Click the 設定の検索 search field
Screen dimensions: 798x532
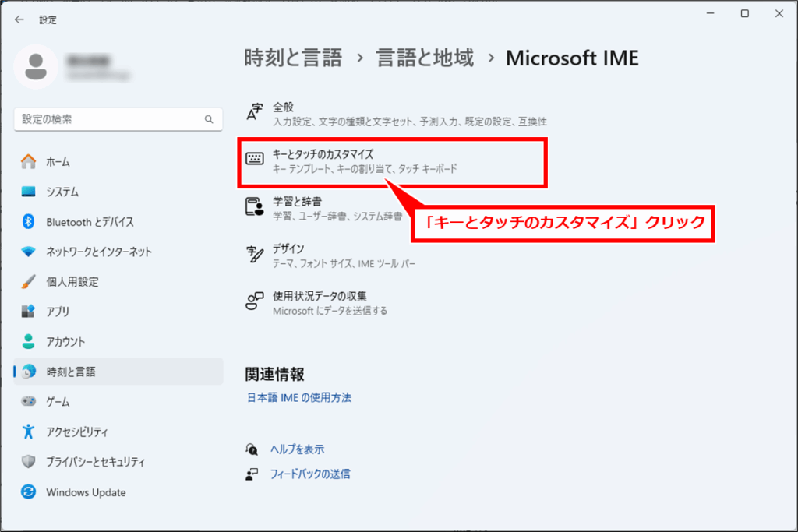[117, 118]
